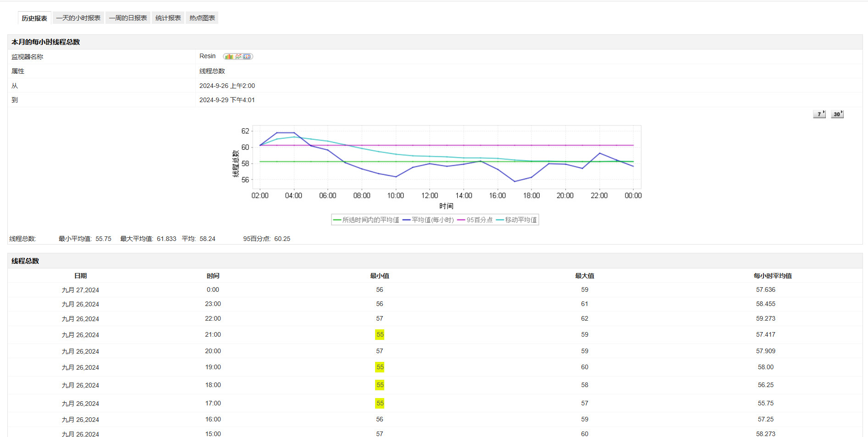Click the green 所选时间内的平均值 legend entry
868x437 pixels.
click(366, 220)
